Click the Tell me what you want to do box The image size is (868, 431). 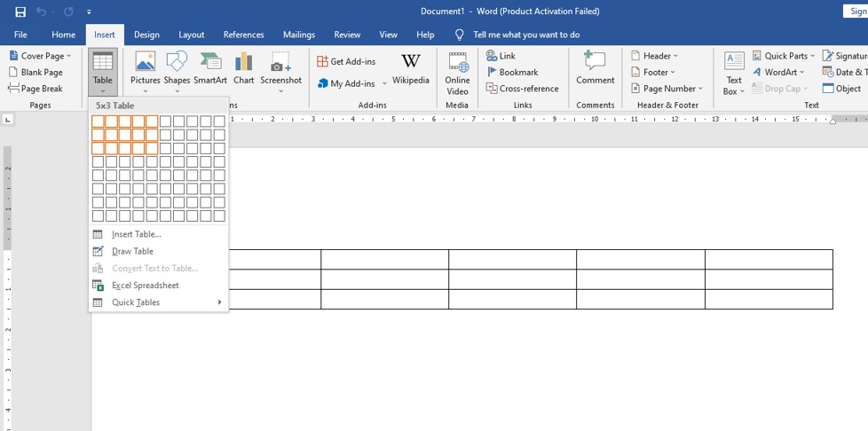pos(526,35)
